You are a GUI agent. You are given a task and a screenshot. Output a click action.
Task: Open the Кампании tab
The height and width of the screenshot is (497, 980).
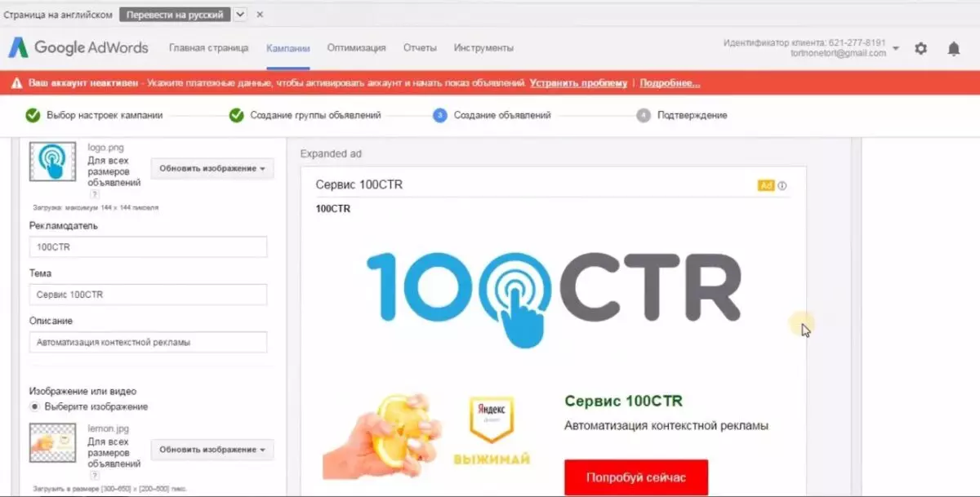[288, 47]
